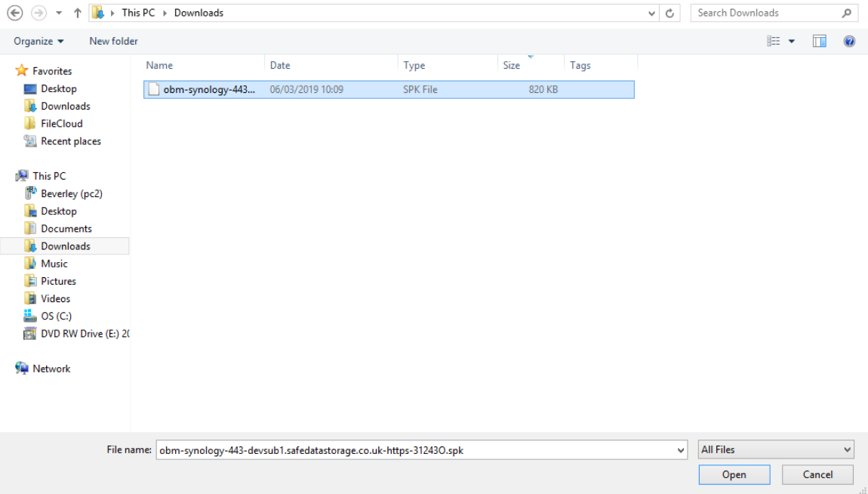Expand the address bar history dropdown
The image size is (868, 494).
[x=652, y=13]
